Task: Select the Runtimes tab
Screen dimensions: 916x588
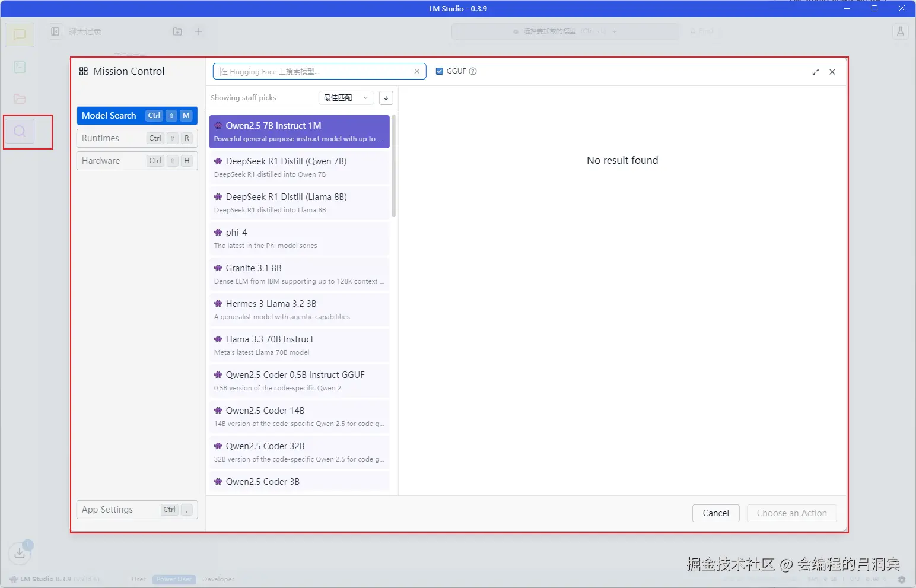Action: 137,138
